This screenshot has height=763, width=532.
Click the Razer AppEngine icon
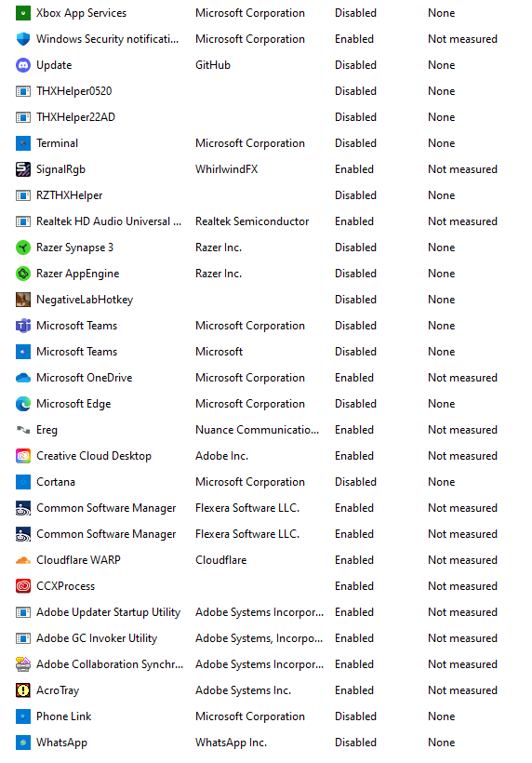click(x=23, y=274)
